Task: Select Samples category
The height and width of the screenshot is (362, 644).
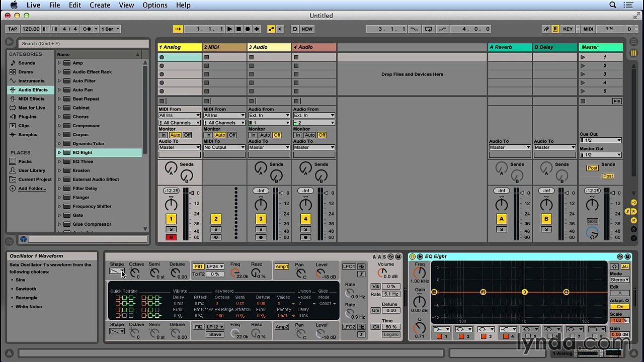Action: (28, 135)
